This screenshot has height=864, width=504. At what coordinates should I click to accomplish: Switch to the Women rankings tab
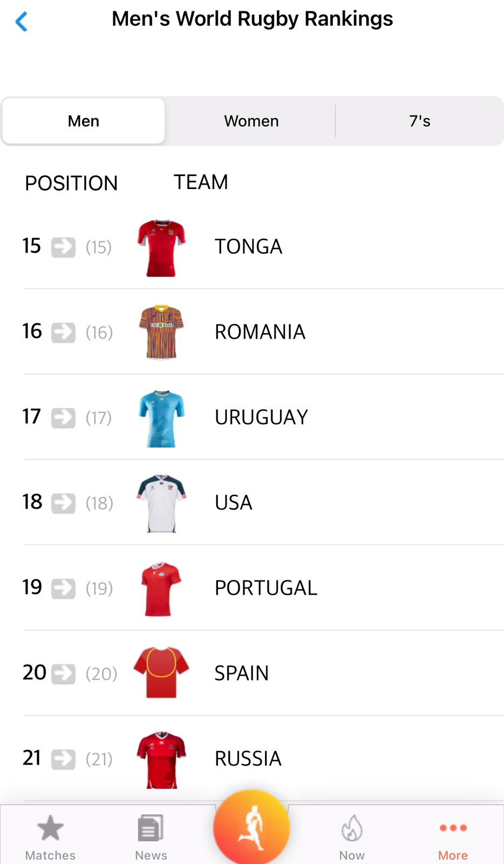[251, 121]
